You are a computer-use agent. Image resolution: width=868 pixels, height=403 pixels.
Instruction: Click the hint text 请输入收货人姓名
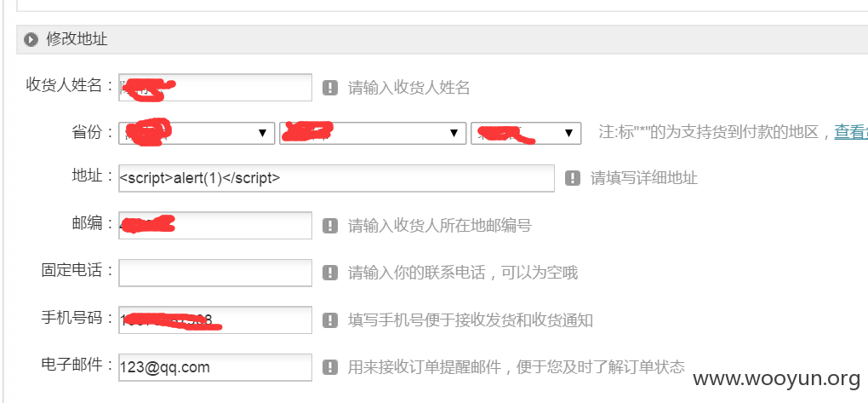(408, 88)
